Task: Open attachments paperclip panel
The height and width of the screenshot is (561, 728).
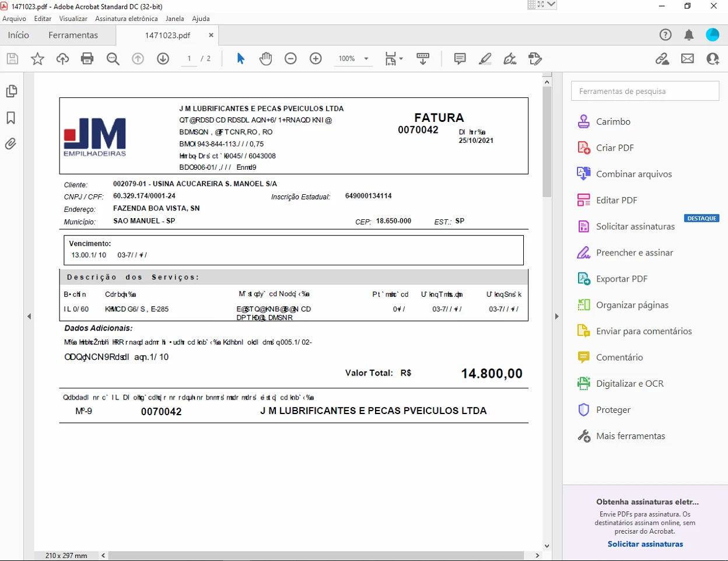Action: point(11,143)
